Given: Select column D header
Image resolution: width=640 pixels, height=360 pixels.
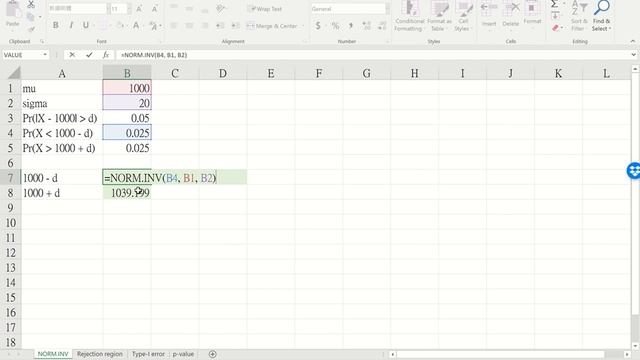Looking at the screenshot, I should click(223, 73).
